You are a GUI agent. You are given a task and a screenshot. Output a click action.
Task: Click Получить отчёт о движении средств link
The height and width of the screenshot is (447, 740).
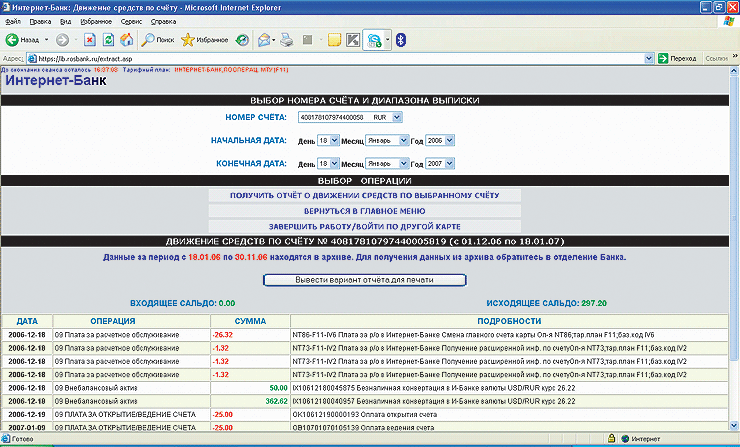click(x=365, y=195)
